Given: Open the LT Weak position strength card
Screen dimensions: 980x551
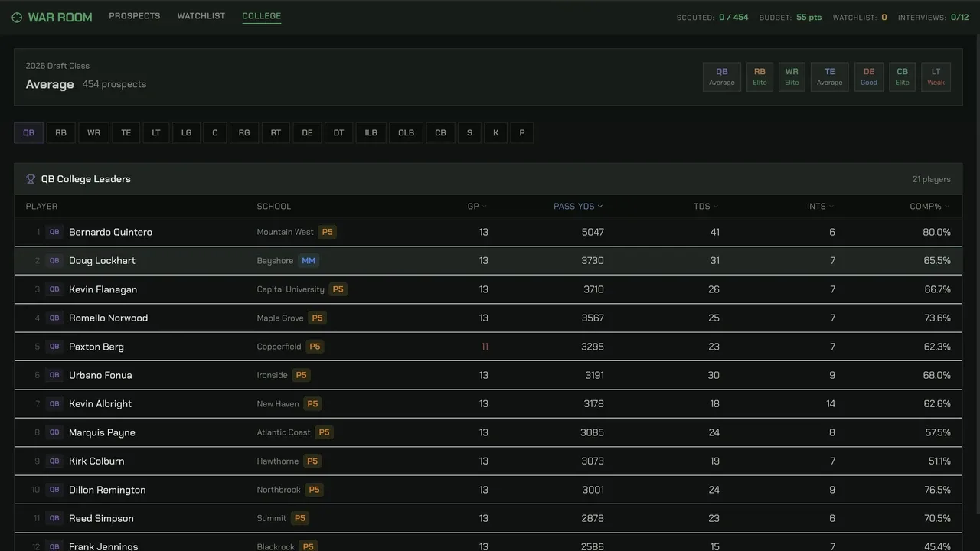Looking at the screenshot, I should coord(936,77).
